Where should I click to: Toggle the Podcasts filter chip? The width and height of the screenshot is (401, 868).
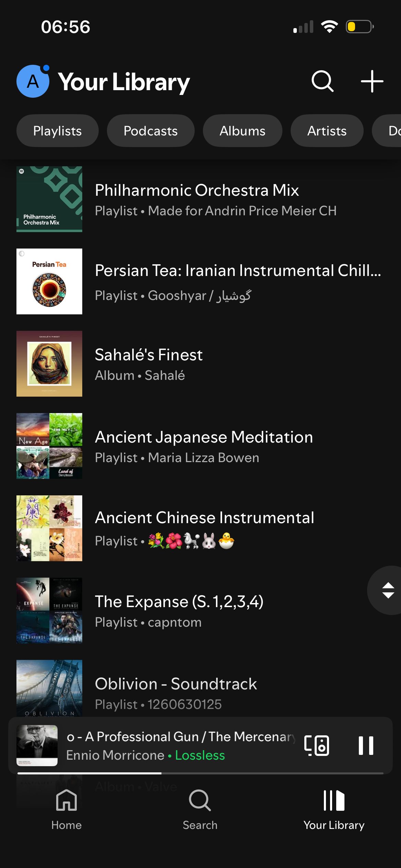point(150,131)
